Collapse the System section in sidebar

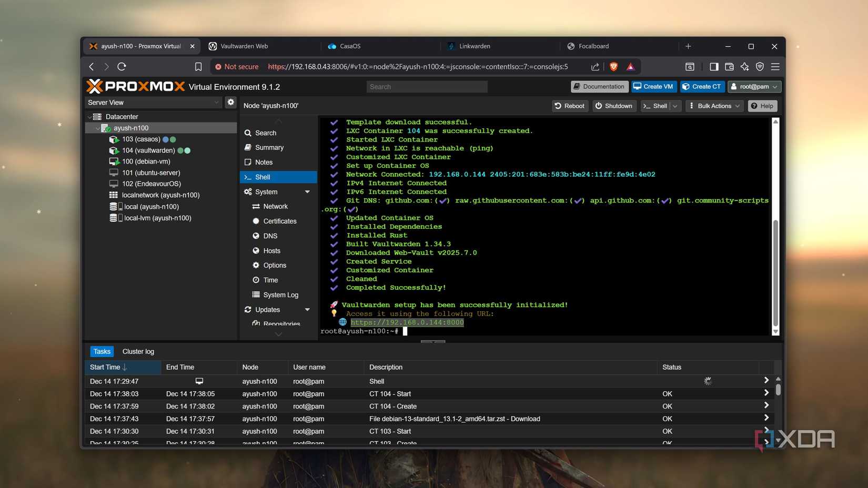(307, 191)
